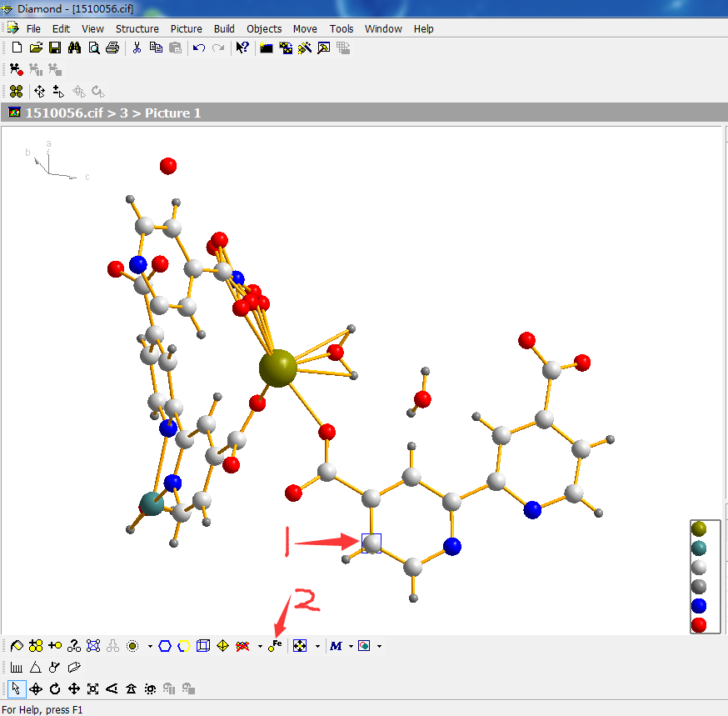Click the Undo arrow icon

click(x=198, y=48)
